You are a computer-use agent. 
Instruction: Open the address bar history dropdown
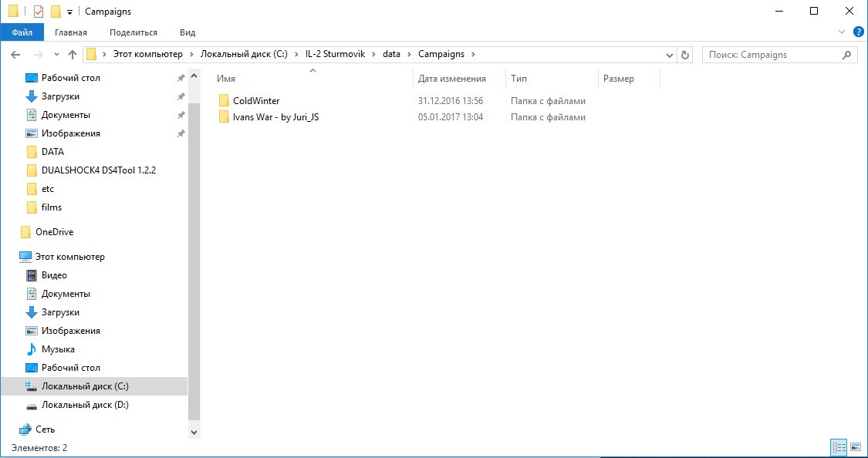(x=670, y=55)
